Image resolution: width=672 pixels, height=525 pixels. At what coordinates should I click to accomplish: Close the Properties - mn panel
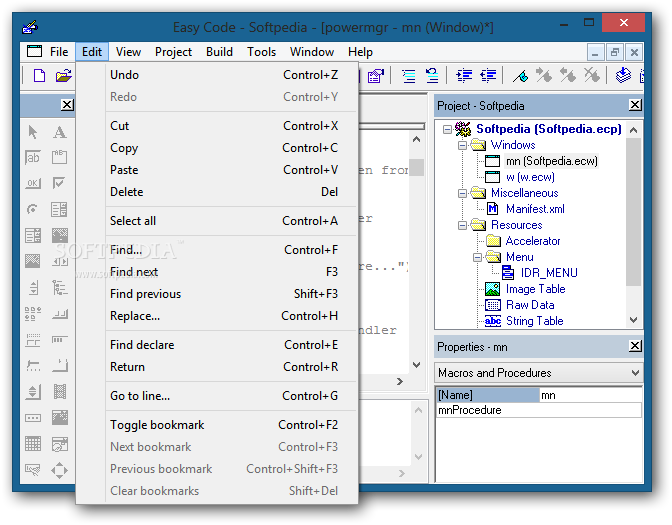(x=635, y=346)
